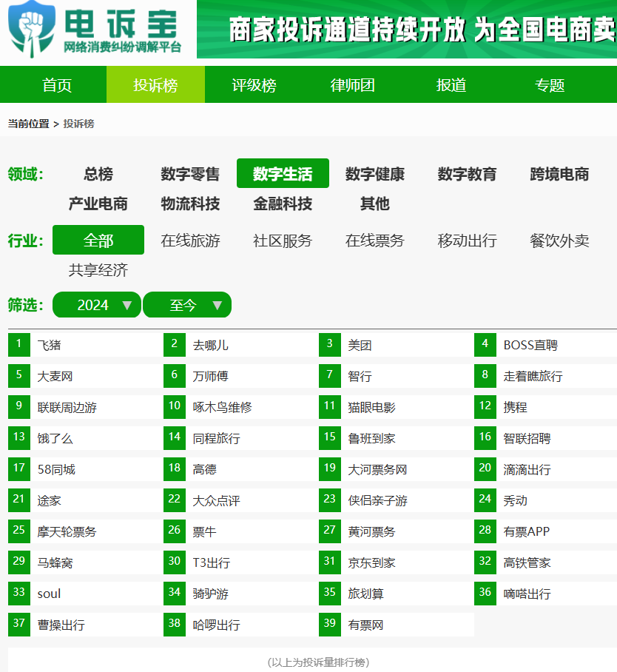Select 全部 industry filter
This screenshot has height=672, width=617.
pyautogui.click(x=98, y=240)
